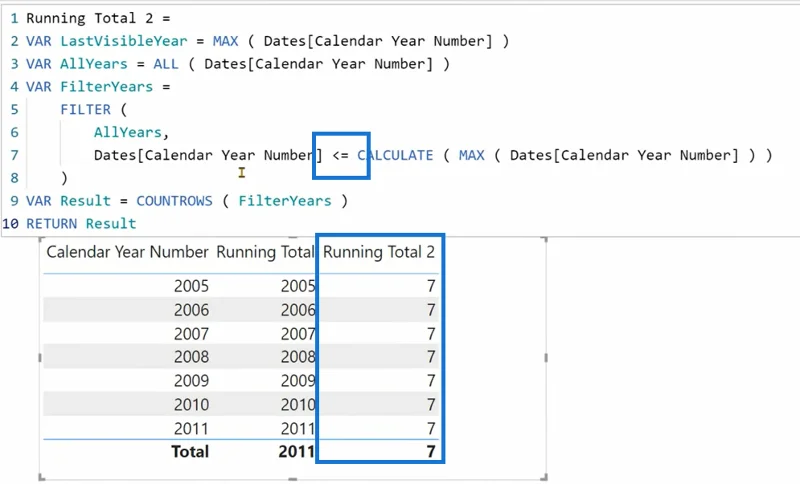The height and width of the screenshot is (484, 800).
Task: Click Running Total 2 value 7 in the 2010 row
Action: 431,404
